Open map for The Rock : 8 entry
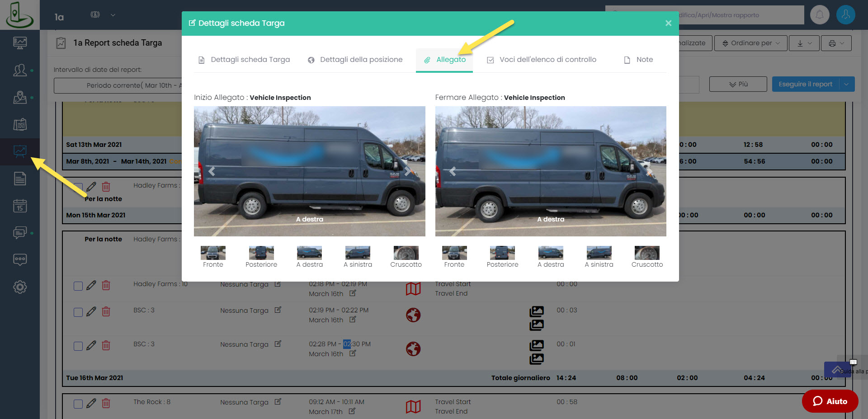This screenshot has width=868, height=419. point(413,406)
